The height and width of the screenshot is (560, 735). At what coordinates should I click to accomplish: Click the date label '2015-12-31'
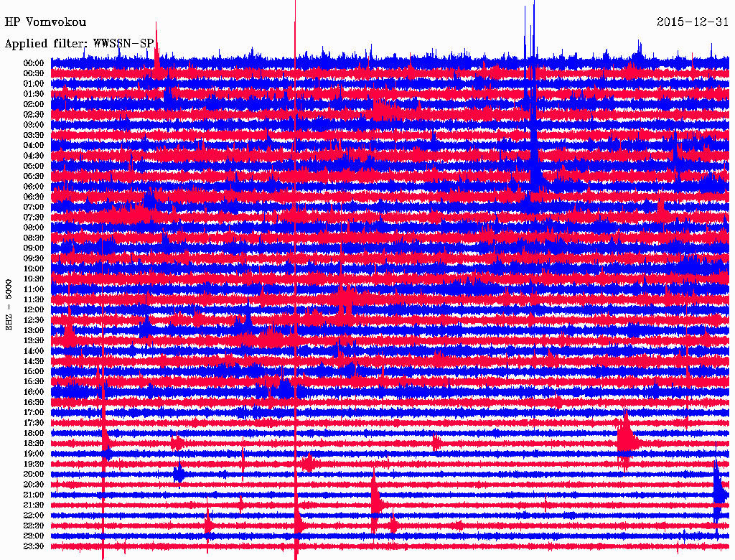pos(693,22)
